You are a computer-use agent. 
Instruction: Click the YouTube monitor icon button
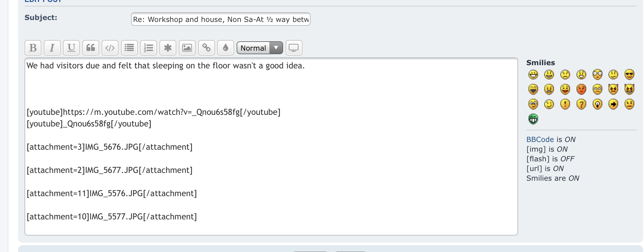coord(294,48)
